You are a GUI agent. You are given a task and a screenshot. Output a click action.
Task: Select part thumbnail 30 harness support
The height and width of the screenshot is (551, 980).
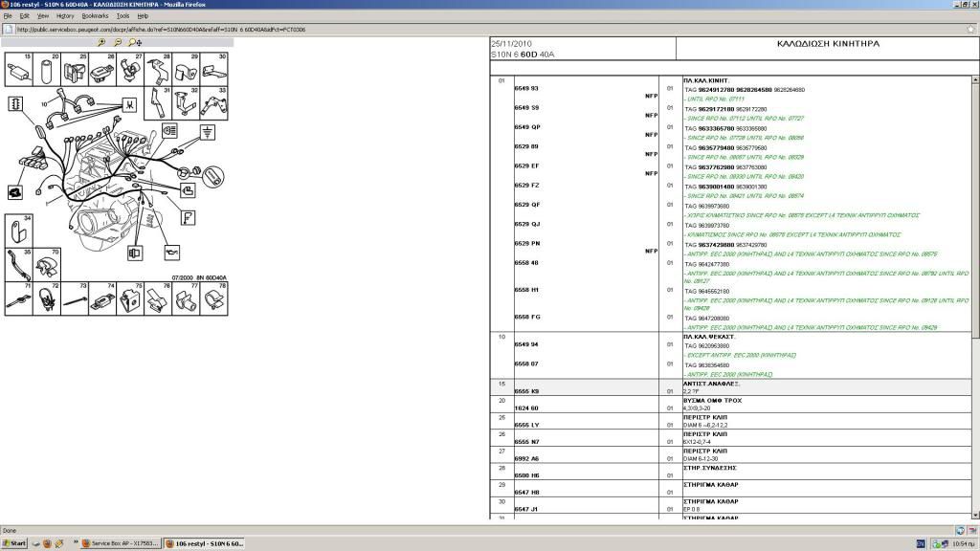click(x=213, y=69)
